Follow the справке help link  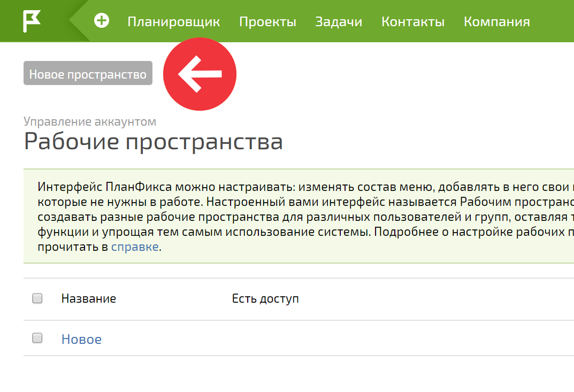click(135, 247)
